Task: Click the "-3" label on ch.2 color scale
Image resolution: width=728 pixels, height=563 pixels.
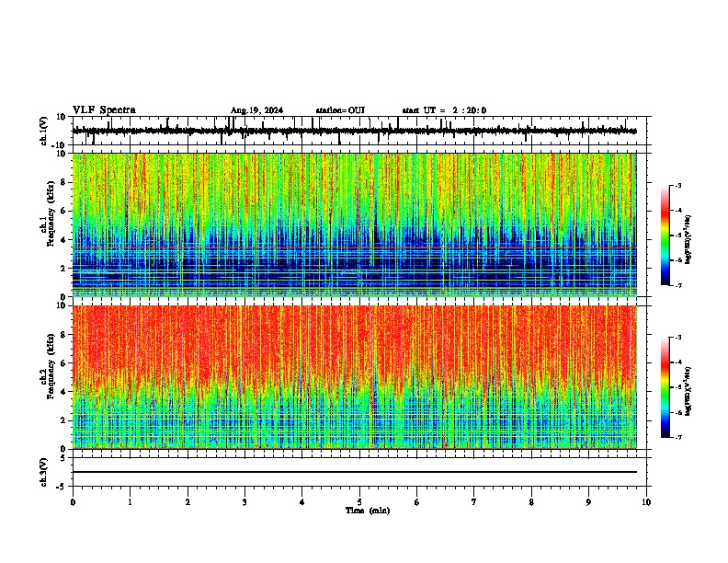Action: [677, 338]
